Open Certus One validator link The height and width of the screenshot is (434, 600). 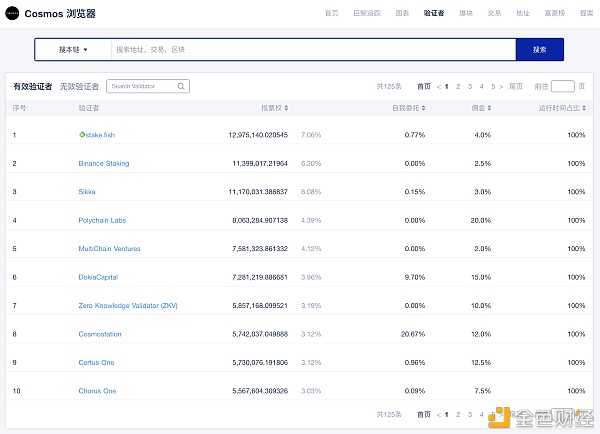(x=96, y=362)
